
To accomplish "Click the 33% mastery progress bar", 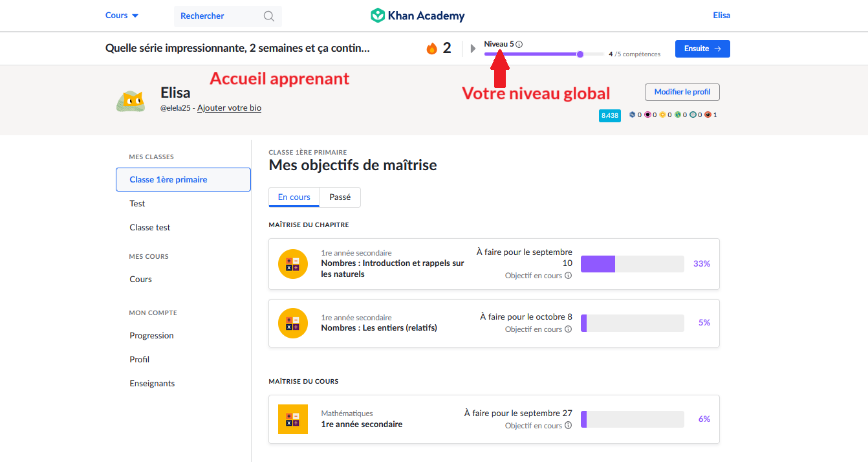I will point(633,264).
